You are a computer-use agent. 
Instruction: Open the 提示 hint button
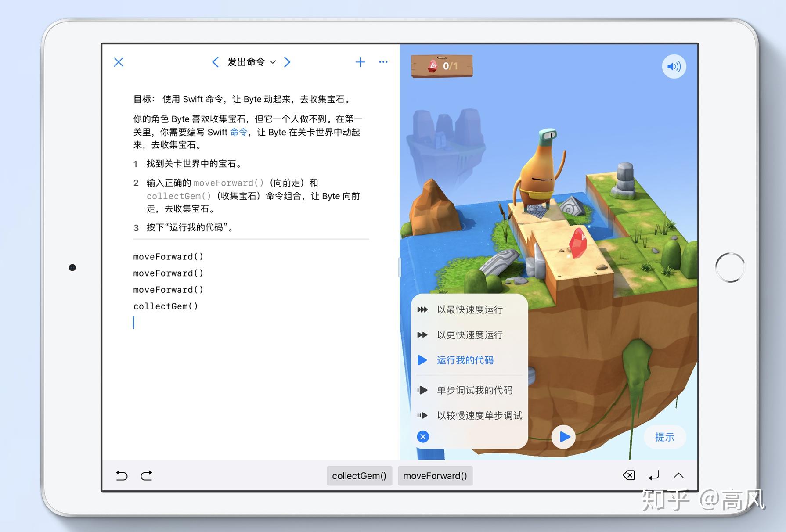pyautogui.click(x=664, y=437)
